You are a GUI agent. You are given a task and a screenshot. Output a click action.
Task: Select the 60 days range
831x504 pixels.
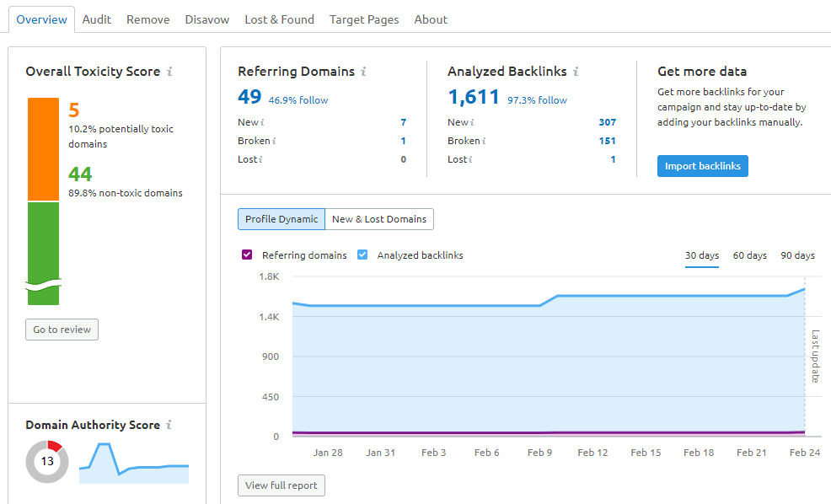pyautogui.click(x=750, y=255)
